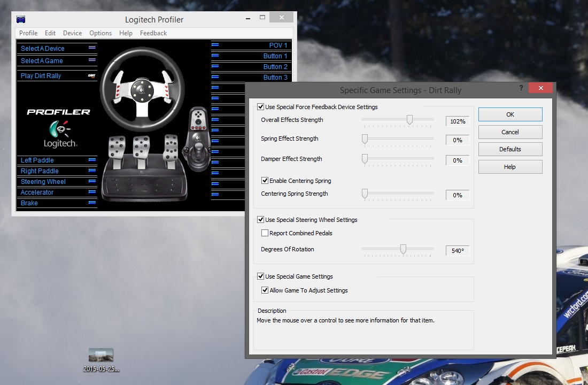Open the Select A Device list
This screenshot has height=385, width=588.
point(43,48)
